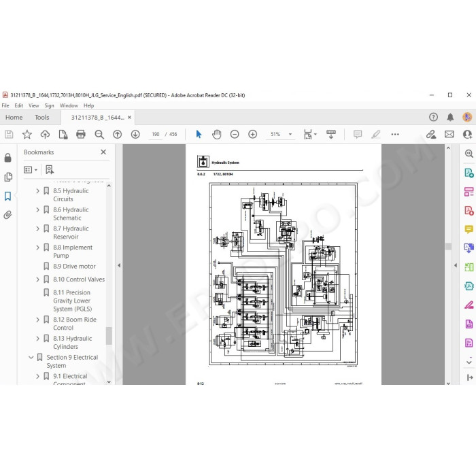
Task: Expand the 8.5 Hydraulic Circuits bookmark
Action: (37, 191)
